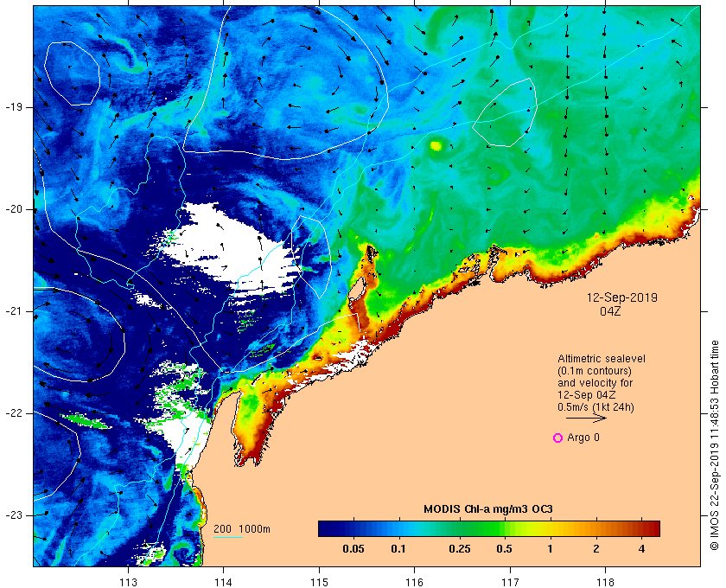This screenshot has height=588, width=726.
Task: Click the magenta Argo 0 circle marker
Action: (558, 438)
